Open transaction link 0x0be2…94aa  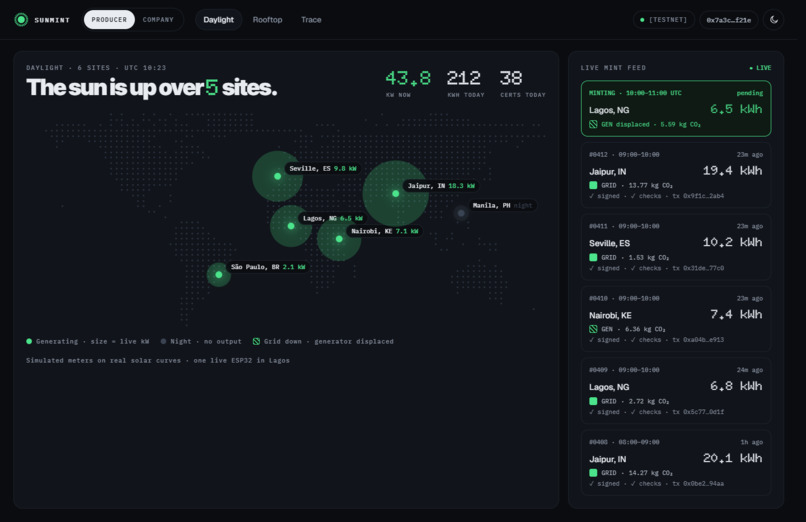tap(698, 484)
